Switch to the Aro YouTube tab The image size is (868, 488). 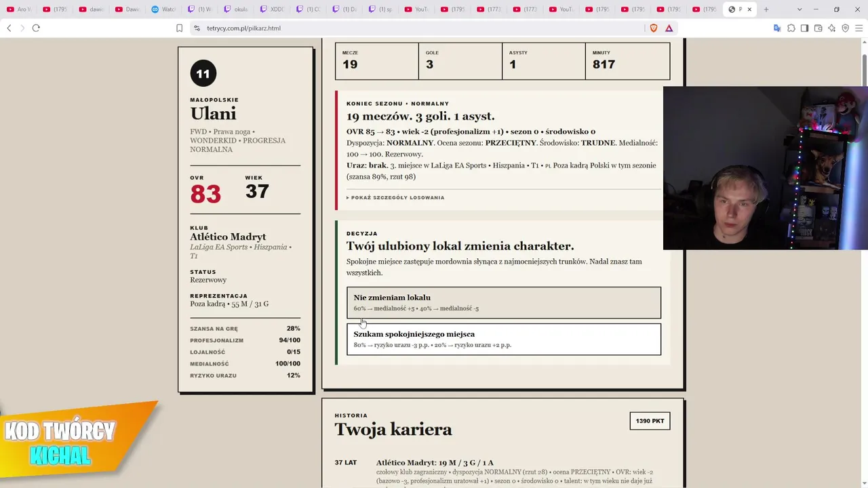(19, 9)
